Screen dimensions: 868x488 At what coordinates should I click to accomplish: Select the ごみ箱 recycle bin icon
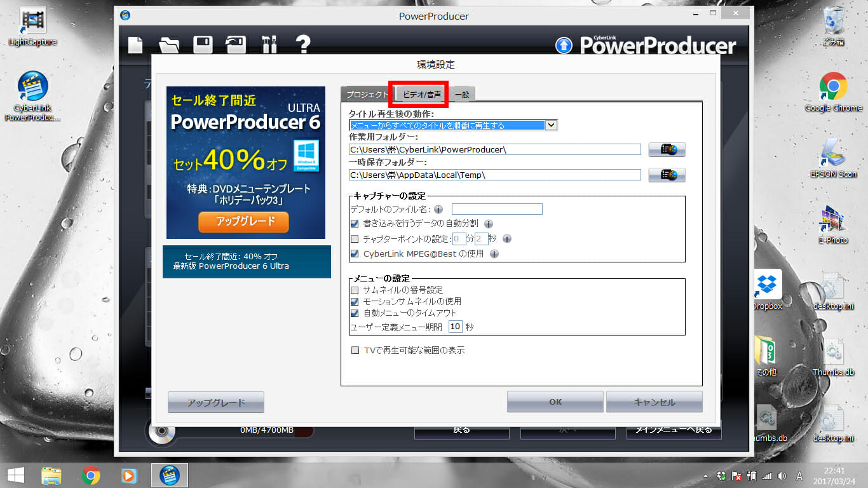tap(833, 27)
